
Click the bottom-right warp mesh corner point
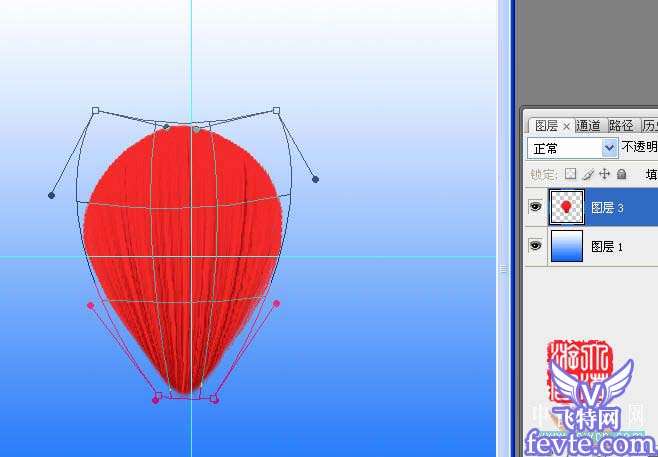(214, 399)
